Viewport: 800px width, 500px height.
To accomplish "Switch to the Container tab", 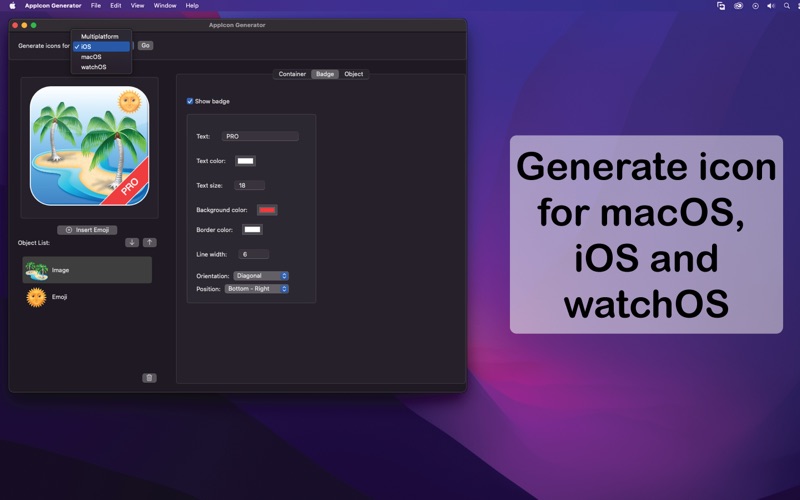I will [x=292, y=74].
